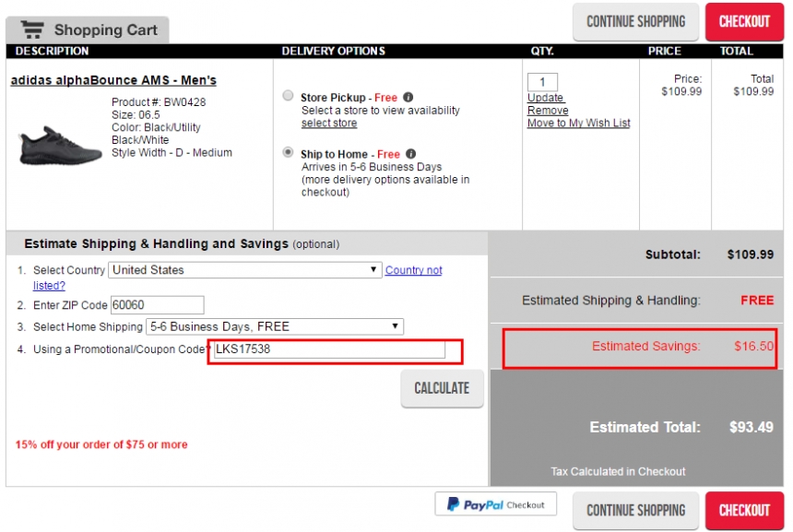The width and height of the screenshot is (793, 532).
Task: Open the Select Country dropdown
Action: (x=244, y=270)
